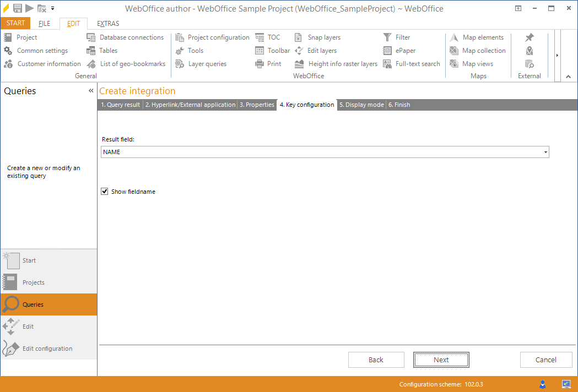This screenshot has height=392, width=578.
Task: Click the user icon in the status bar
Action: click(542, 384)
